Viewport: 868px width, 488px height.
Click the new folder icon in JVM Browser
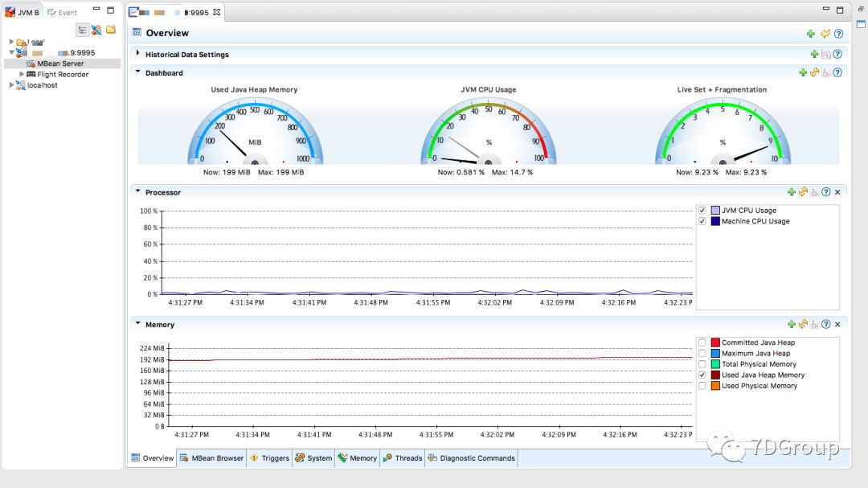click(x=111, y=30)
